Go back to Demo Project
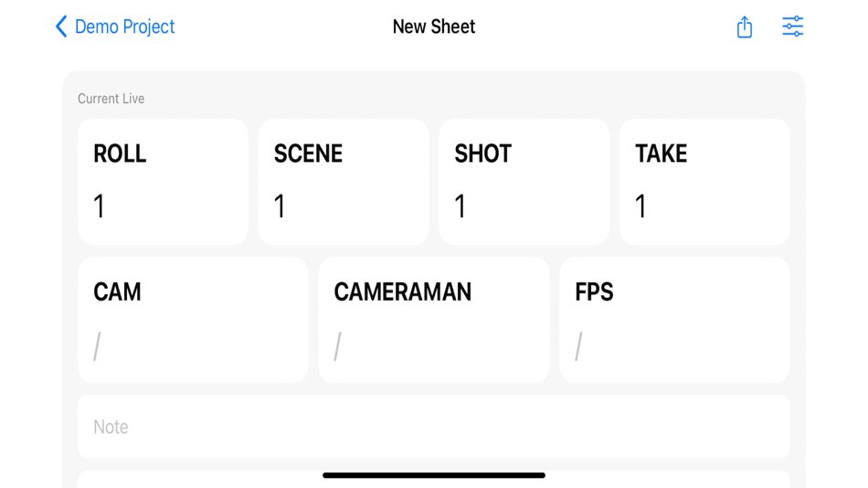The height and width of the screenshot is (488, 868). click(x=124, y=27)
